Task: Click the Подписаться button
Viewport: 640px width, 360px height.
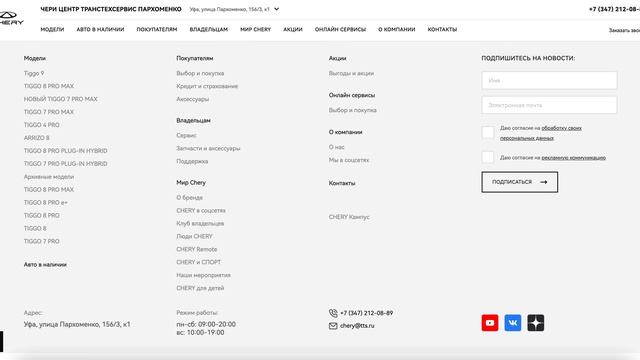Action: tap(520, 182)
